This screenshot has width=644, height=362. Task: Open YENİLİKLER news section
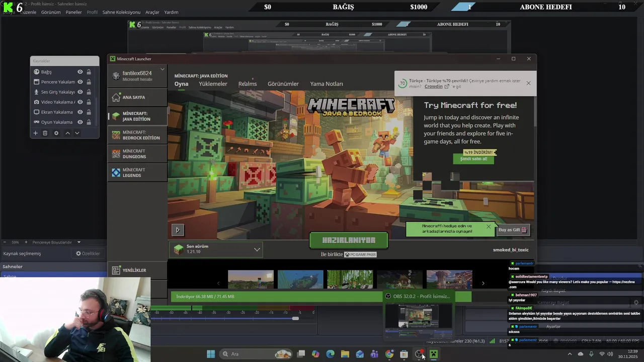137,270
